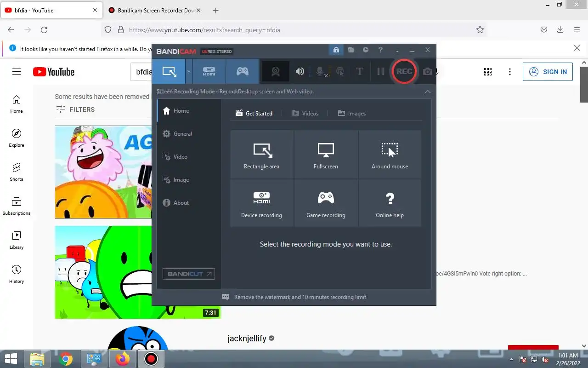The height and width of the screenshot is (368, 588).
Task: Choose the Device recording tile
Action: [x=262, y=203]
